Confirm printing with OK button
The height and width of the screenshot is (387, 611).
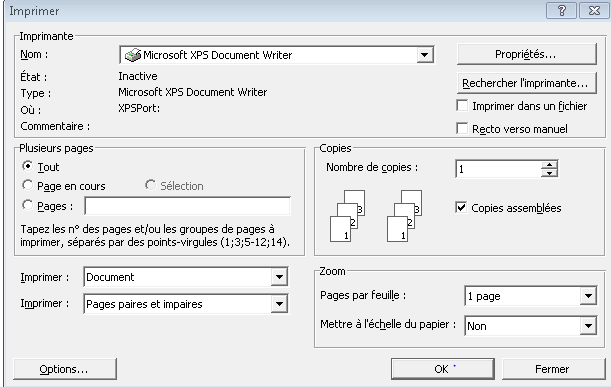tap(443, 369)
